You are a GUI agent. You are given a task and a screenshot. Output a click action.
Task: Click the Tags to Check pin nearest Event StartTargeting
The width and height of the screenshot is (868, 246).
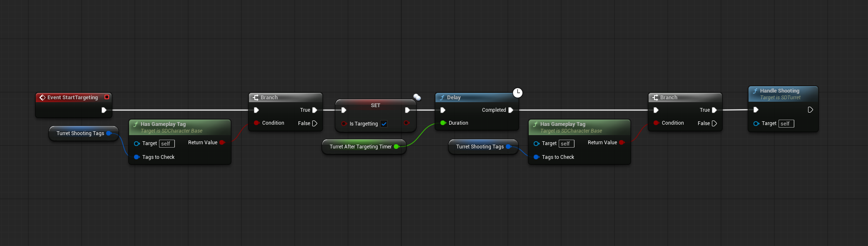point(137,157)
